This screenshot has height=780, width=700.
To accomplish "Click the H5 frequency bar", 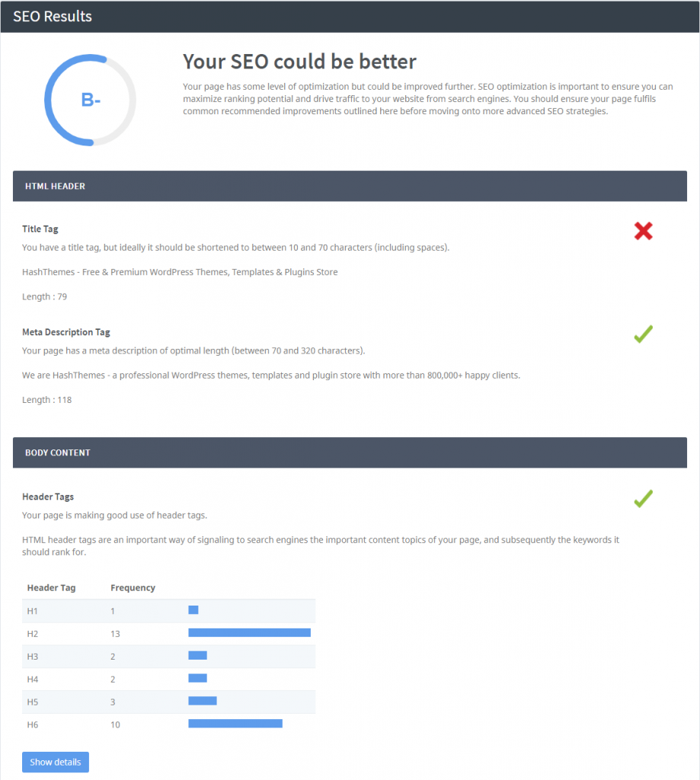I will pyautogui.click(x=203, y=701).
